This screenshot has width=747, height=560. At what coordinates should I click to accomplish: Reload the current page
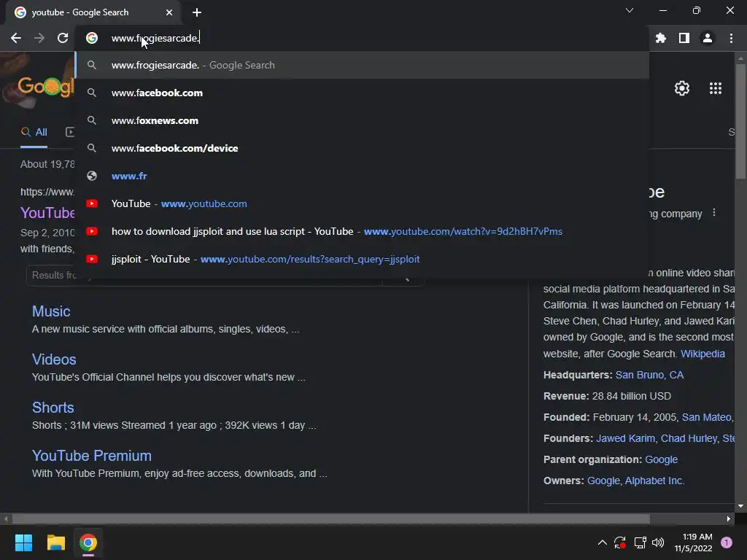click(x=63, y=38)
